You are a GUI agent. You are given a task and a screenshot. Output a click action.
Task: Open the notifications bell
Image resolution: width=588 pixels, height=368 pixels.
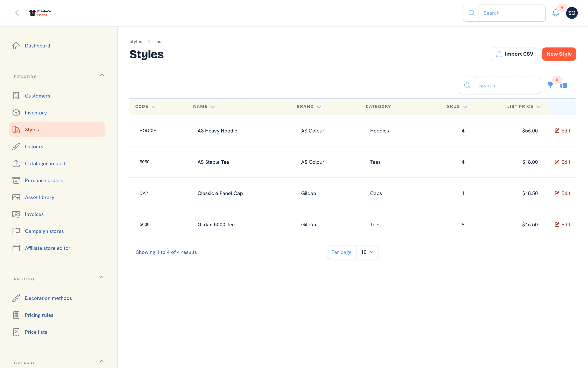(555, 13)
